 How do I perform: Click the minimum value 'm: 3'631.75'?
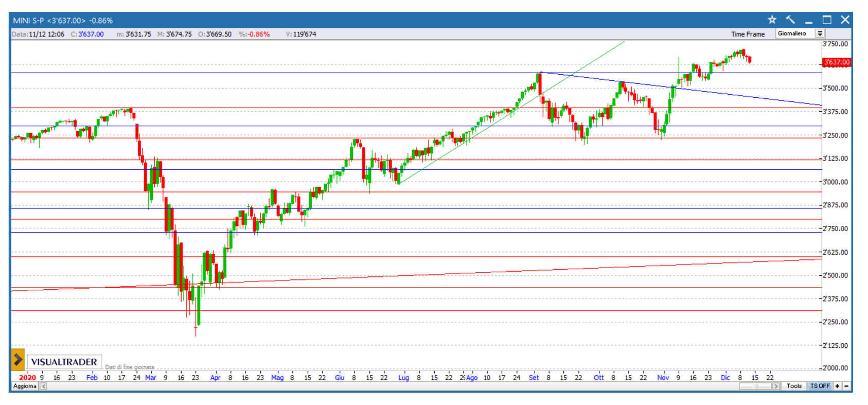tap(134, 34)
